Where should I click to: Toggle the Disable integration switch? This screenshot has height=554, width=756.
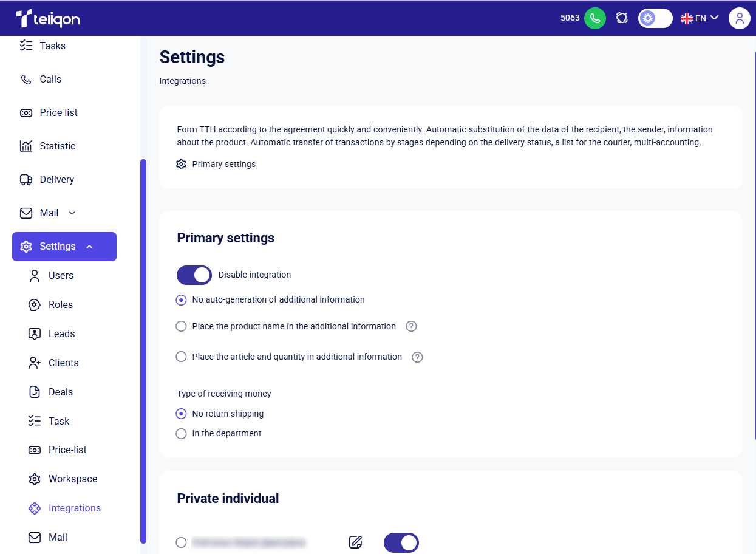(194, 275)
